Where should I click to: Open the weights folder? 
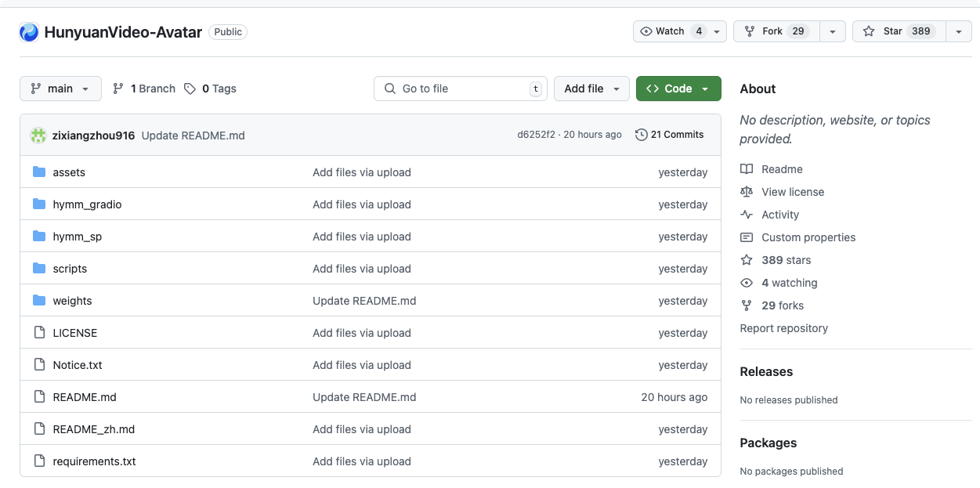[x=72, y=301]
